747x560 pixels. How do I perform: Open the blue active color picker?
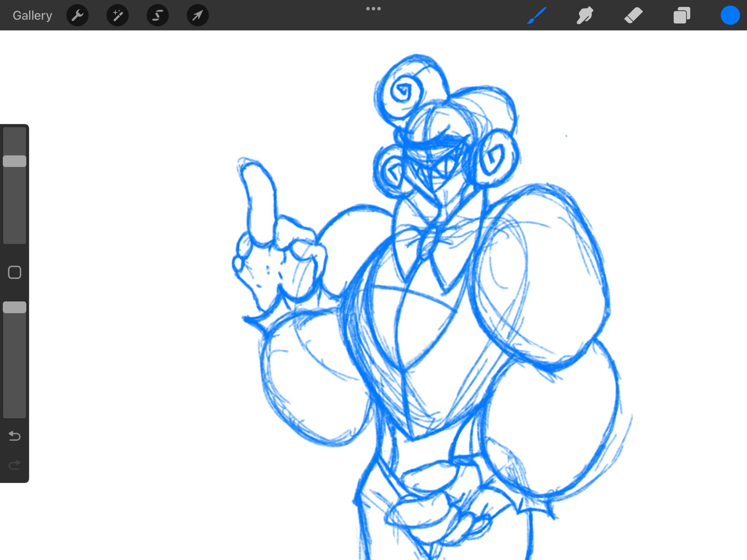coord(730,15)
